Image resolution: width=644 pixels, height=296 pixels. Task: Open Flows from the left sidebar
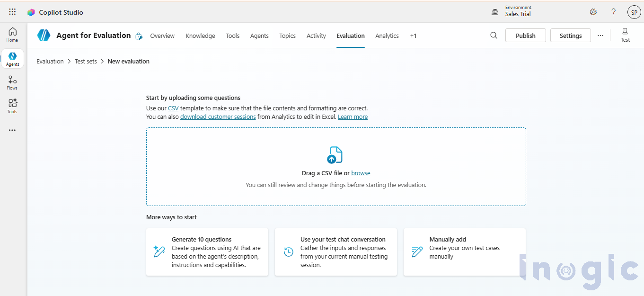pyautogui.click(x=12, y=82)
